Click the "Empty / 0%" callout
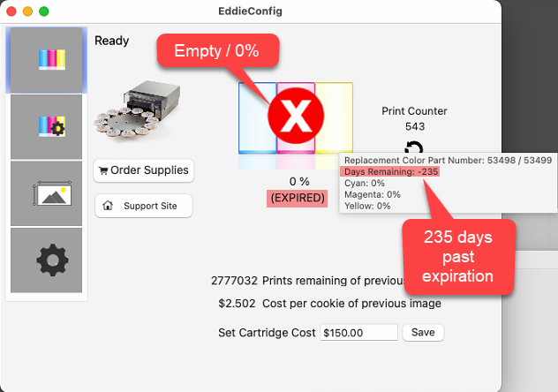 (x=216, y=51)
